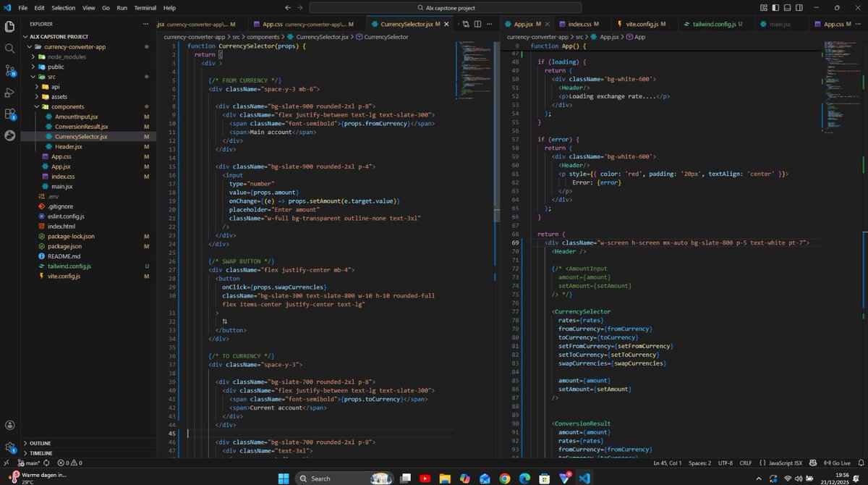The height and width of the screenshot is (485, 868).
Task: Open Google Chrome from the taskbar
Action: 504,478
